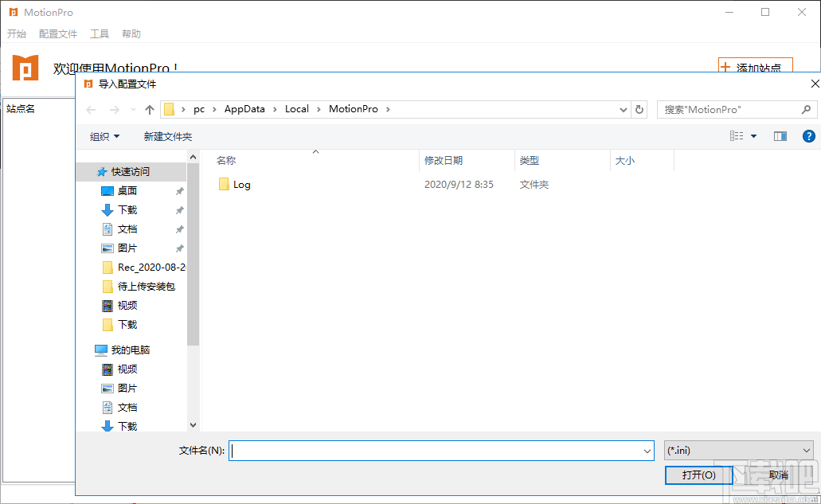821x504 pixels.
Task: Open the 组织 (Organize) dropdown
Action: (104, 136)
